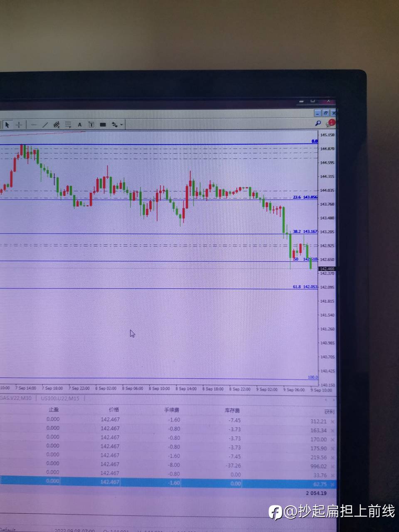Screen dimensions: 399x532
Task: Select the arrows objects tool
Action: [114, 125]
